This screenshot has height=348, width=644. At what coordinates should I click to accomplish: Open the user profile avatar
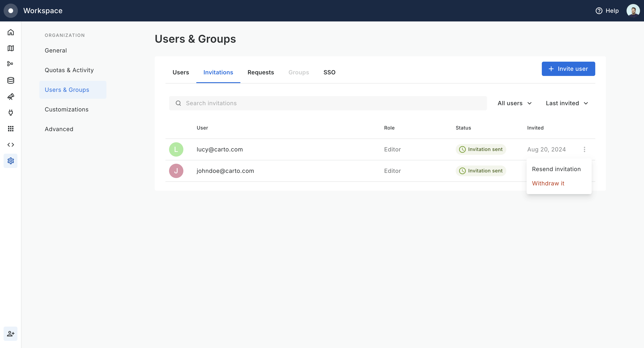tap(633, 11)
